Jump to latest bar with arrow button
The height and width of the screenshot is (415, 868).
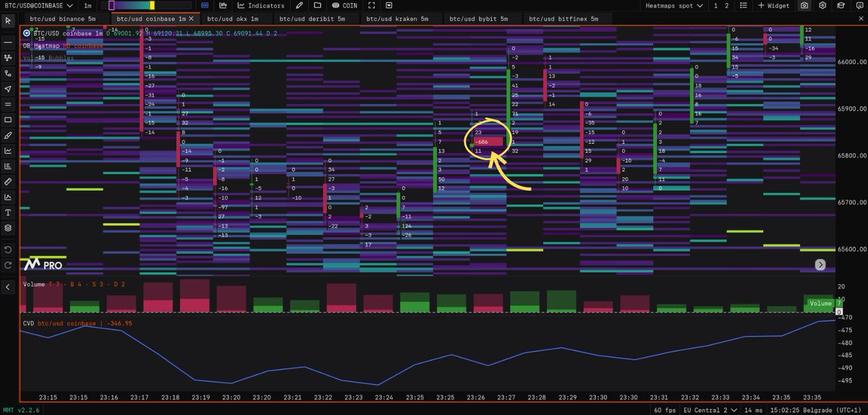tap(820, 265)
